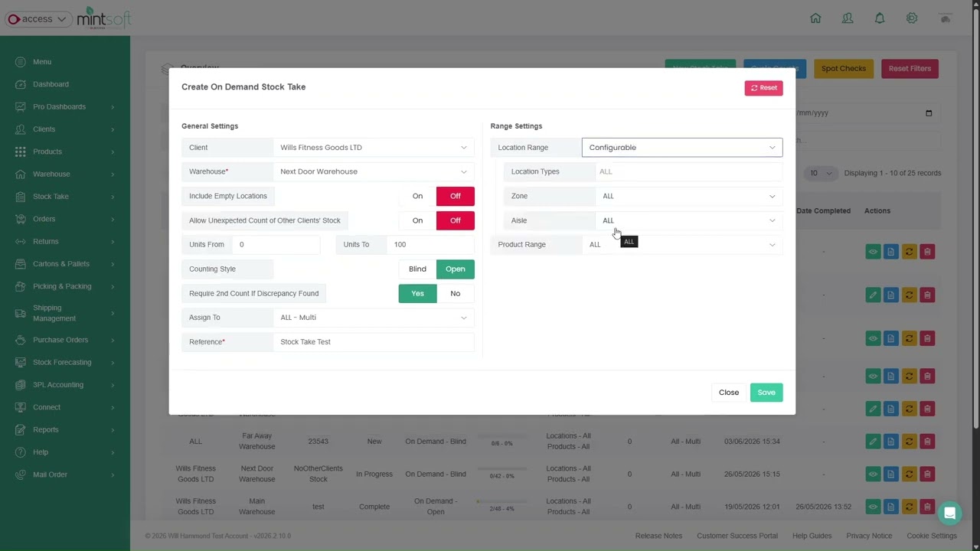Turn On Unexpected Count of Other Clients' Stock

[x=417, y=220]
